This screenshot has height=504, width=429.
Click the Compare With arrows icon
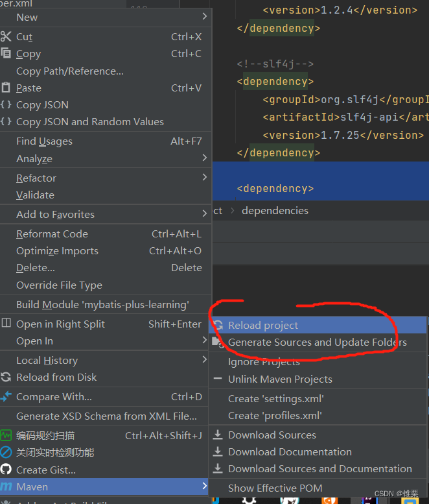(6, 396)
